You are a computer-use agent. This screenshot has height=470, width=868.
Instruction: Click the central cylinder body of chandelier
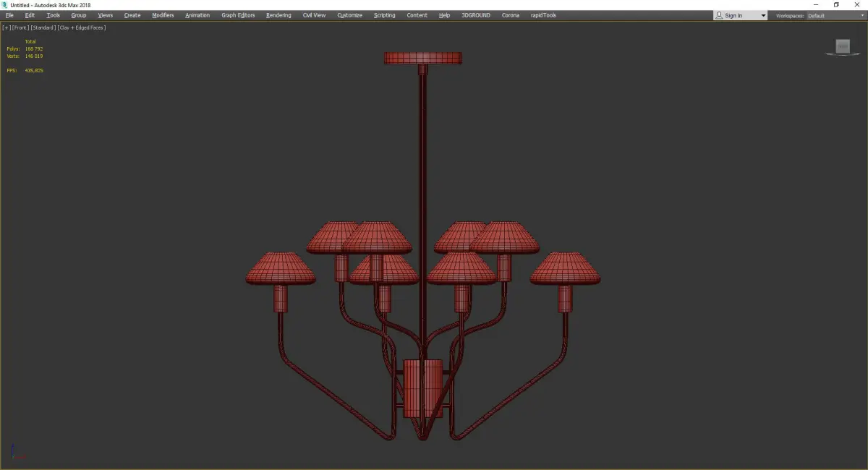tap(423, 388)
